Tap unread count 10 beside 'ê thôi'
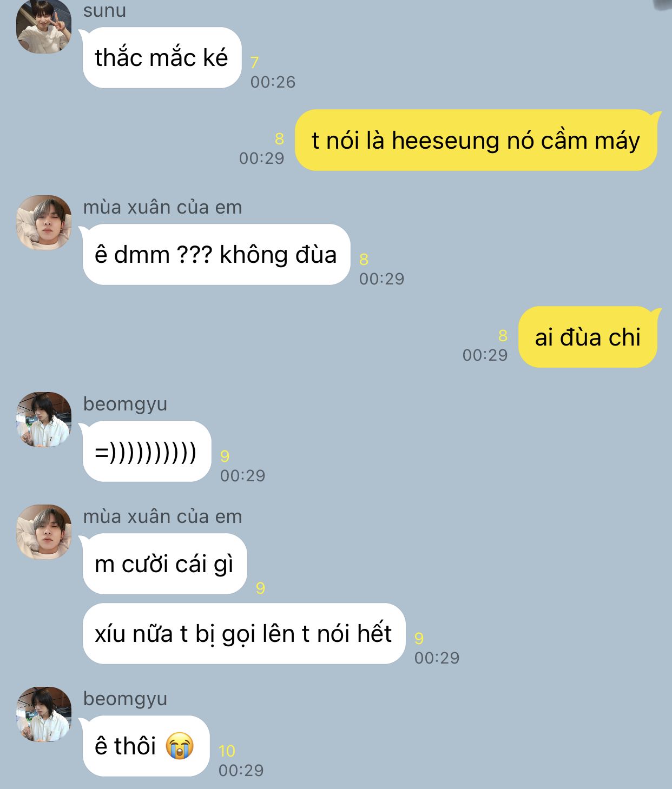Viewport: 672px width, 789px height. pyautogui.click(x=227, y=751)
